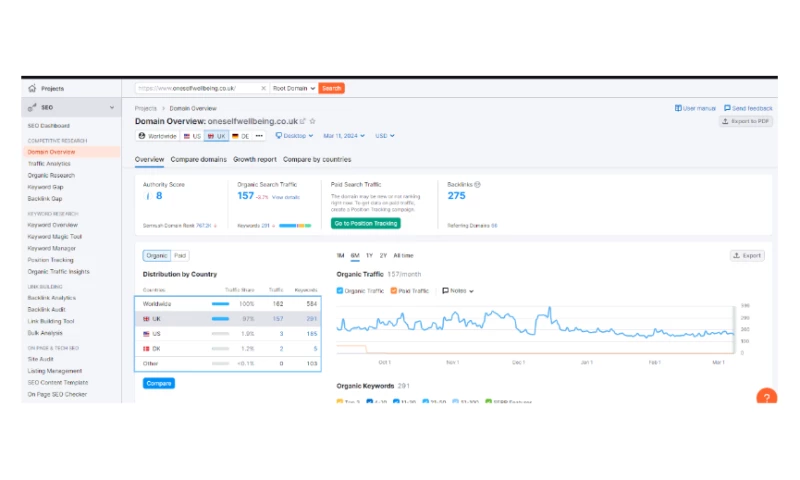
Task: Open the external link icon beside domain
Action: click(x=303, y=121)
